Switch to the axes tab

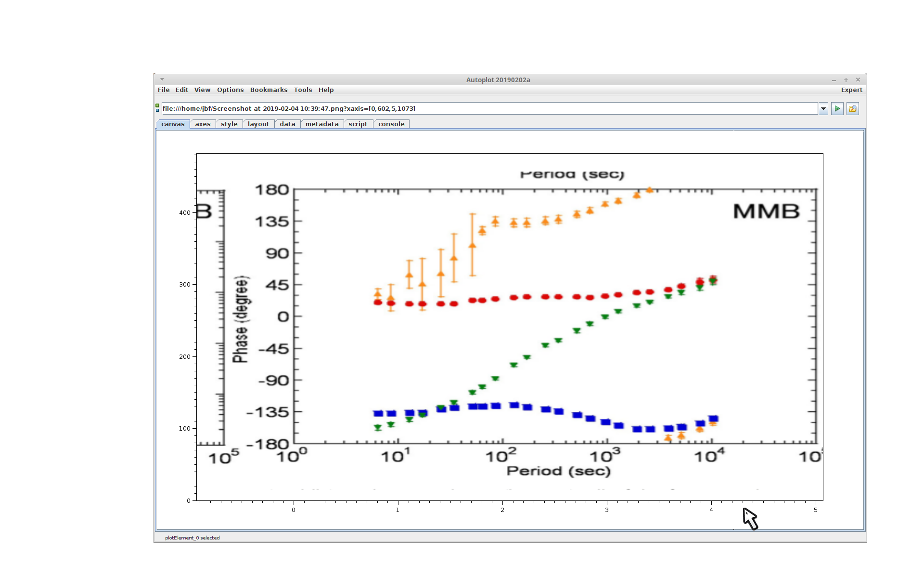(203, 124)
